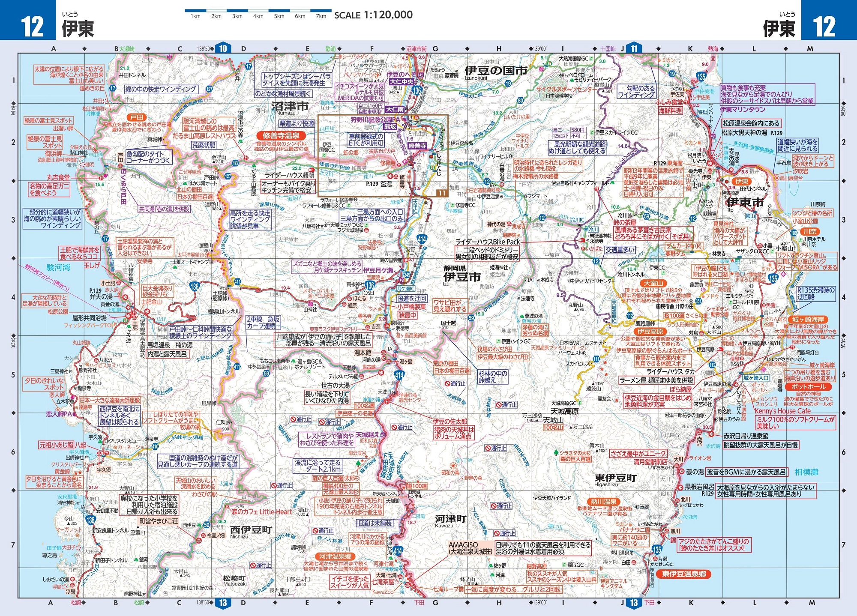Click the SCALE 1:120,000 text
The height and width of the screenshot is (616, 857).
click(373, 15)
